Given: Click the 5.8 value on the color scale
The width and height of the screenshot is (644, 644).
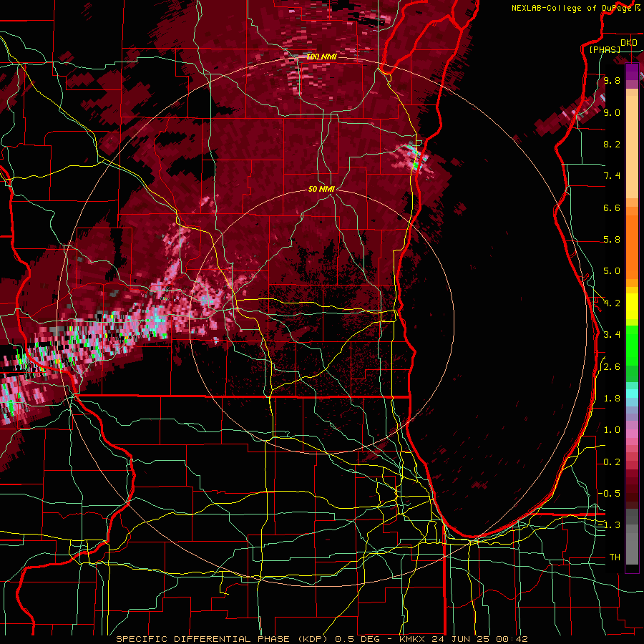Looking at the screenshot, I should (612, 240).
